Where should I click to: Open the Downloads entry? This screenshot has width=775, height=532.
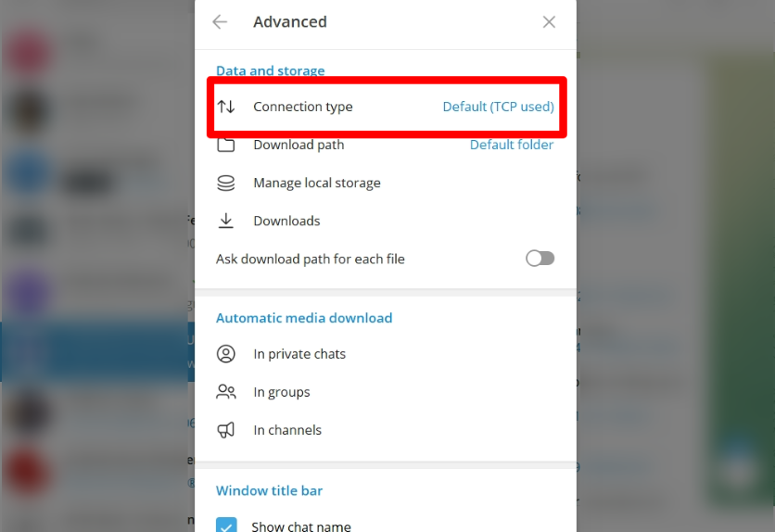click(x=286, y=221)
